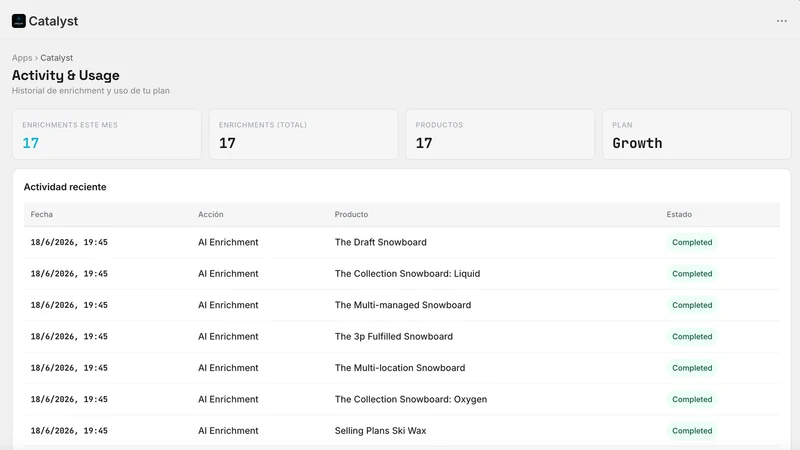The height and width of the screenshot is (450, 800).
Task: Select The 3p Fulfilled Snowboard product
Action: (393, 336)
